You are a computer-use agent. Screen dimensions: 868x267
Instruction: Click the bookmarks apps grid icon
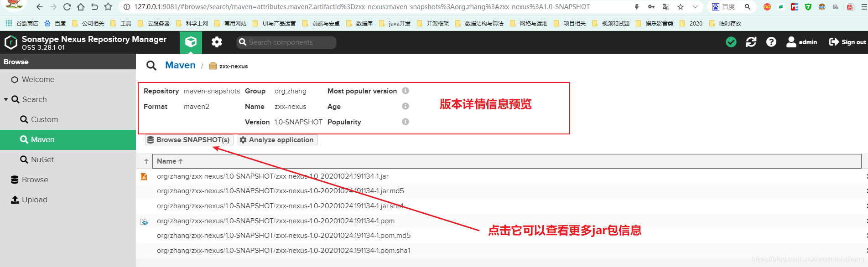coord(9,23)
